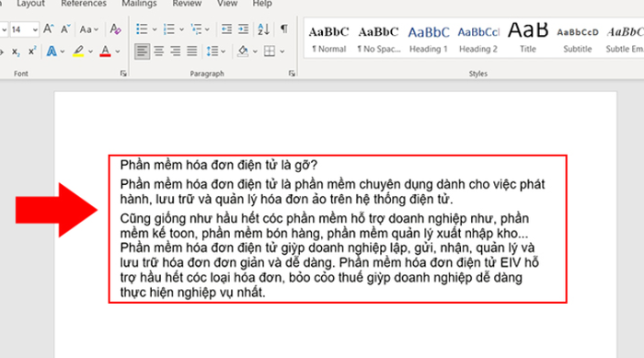Apply the Title style
Viewport: 644px width, 358px height.
tap(528, 39)
